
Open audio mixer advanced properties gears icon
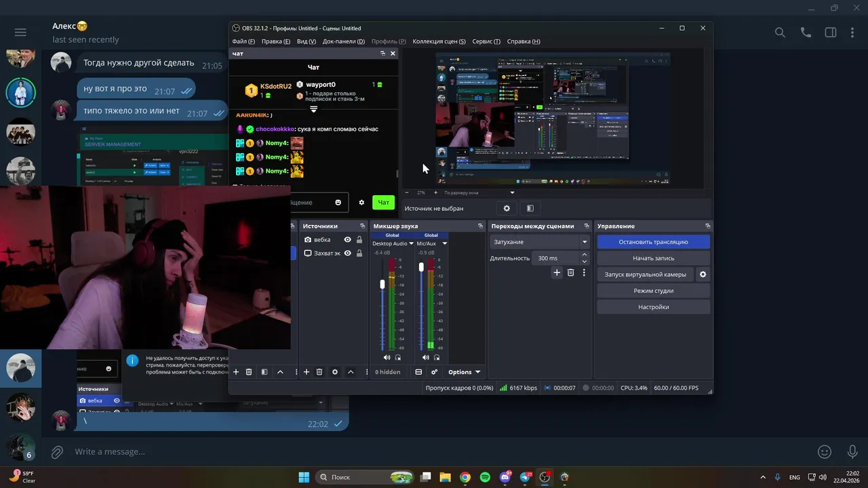coord(434,372)
